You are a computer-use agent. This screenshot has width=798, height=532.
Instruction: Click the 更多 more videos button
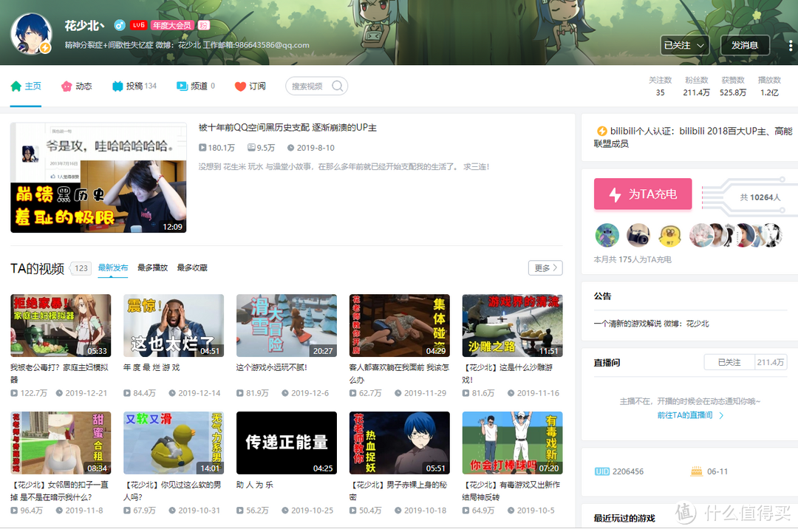[x=545, y=267]
